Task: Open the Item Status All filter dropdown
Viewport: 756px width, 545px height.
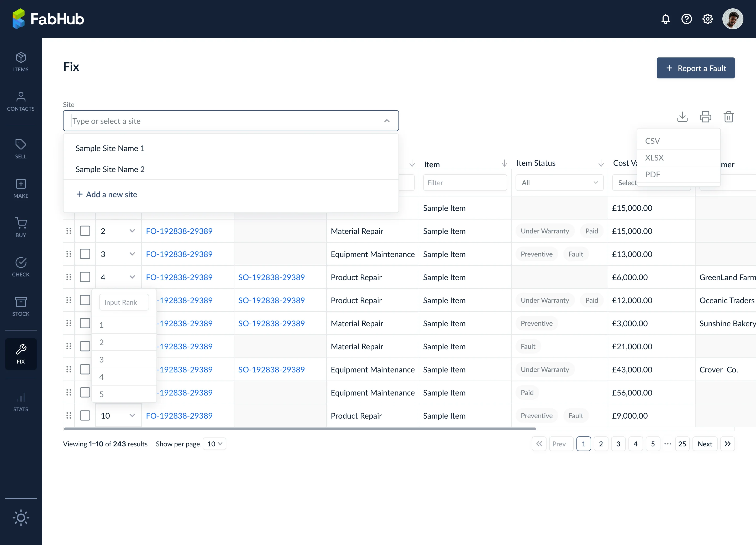Action: [x=559, y=183]
